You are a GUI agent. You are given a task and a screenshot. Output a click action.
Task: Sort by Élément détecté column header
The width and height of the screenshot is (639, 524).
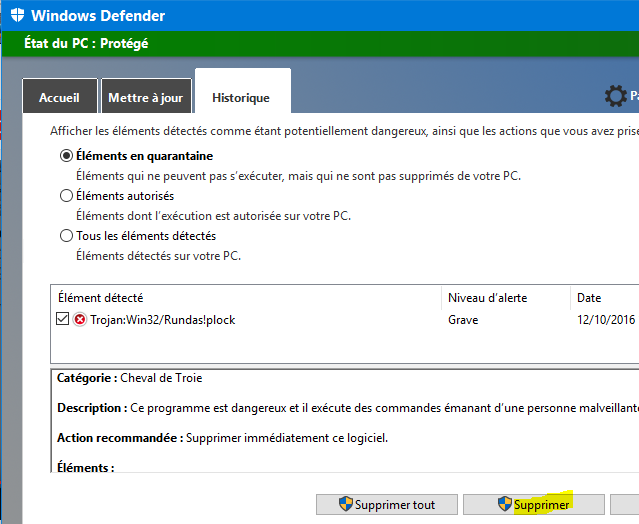(x=246, y=298)
